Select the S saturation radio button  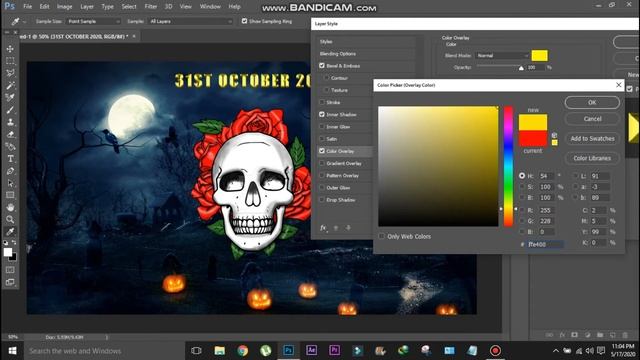pos(522,187)
